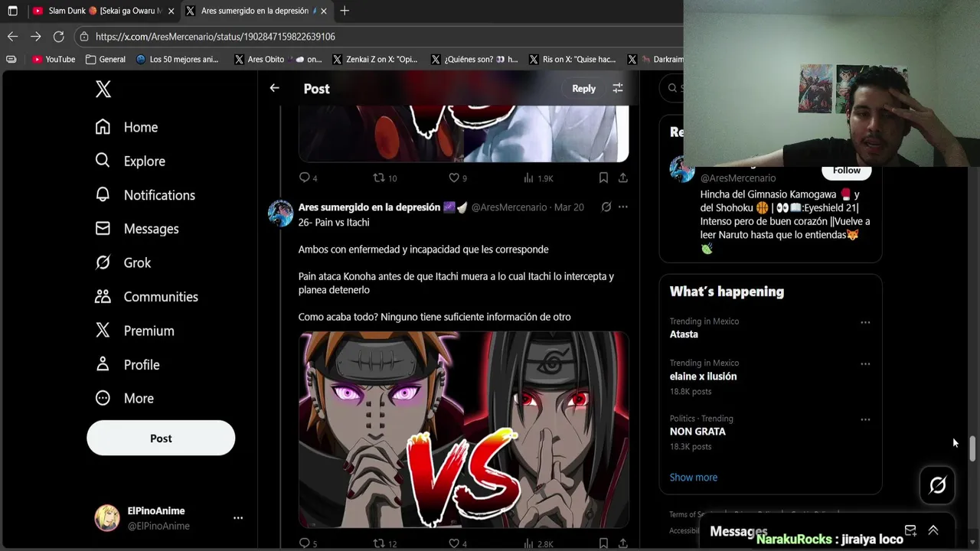Click the large Post button
980x551 pixels.
tap(161, 439)
